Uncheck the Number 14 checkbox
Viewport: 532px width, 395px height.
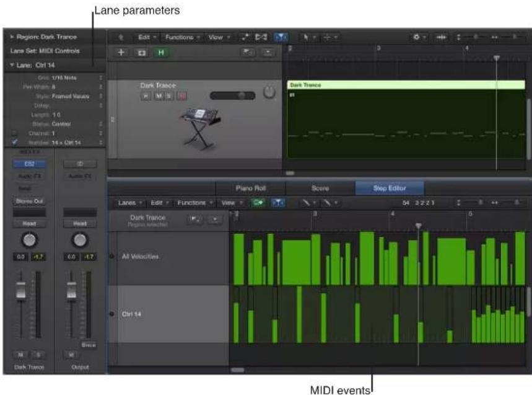tap(15, 142)
